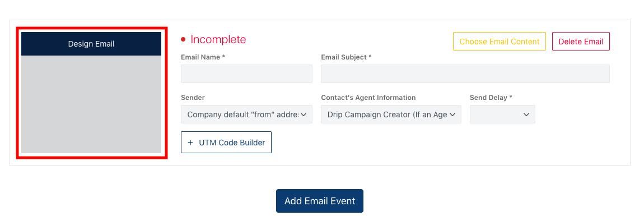Image resolution: width=644 pixels, height=220 pixels.
Task: Click the plus icon on UTM Code Builder
Action: (190, 143)
